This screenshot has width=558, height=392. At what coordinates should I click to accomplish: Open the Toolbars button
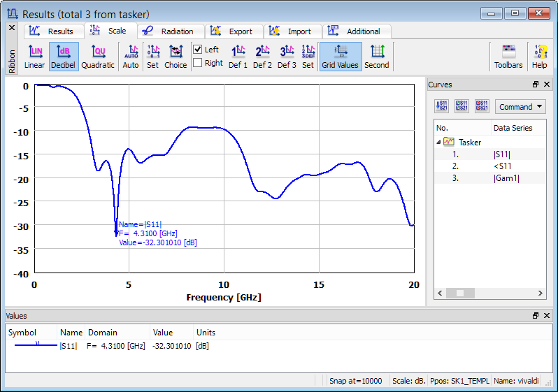[x=508, y=56]
